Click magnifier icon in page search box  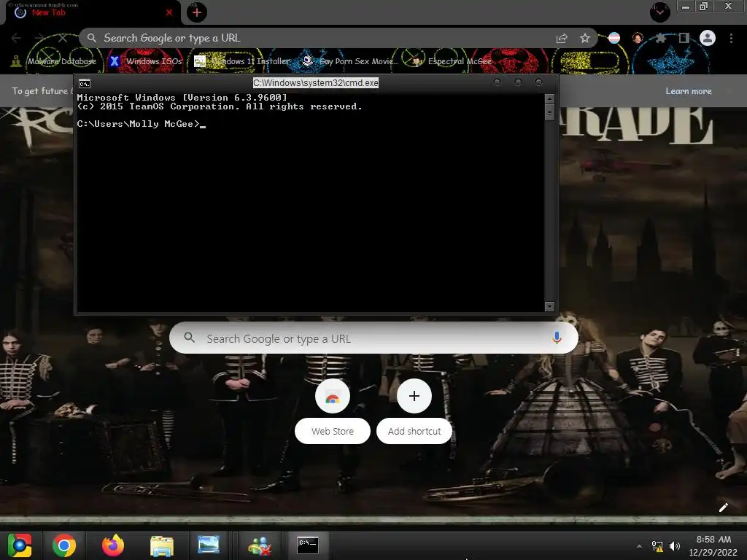pos(189,338)
